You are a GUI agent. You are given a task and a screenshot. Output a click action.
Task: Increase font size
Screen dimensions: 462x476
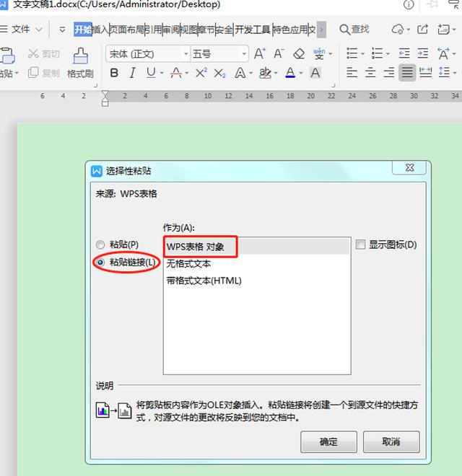click(x=260, y=54)
